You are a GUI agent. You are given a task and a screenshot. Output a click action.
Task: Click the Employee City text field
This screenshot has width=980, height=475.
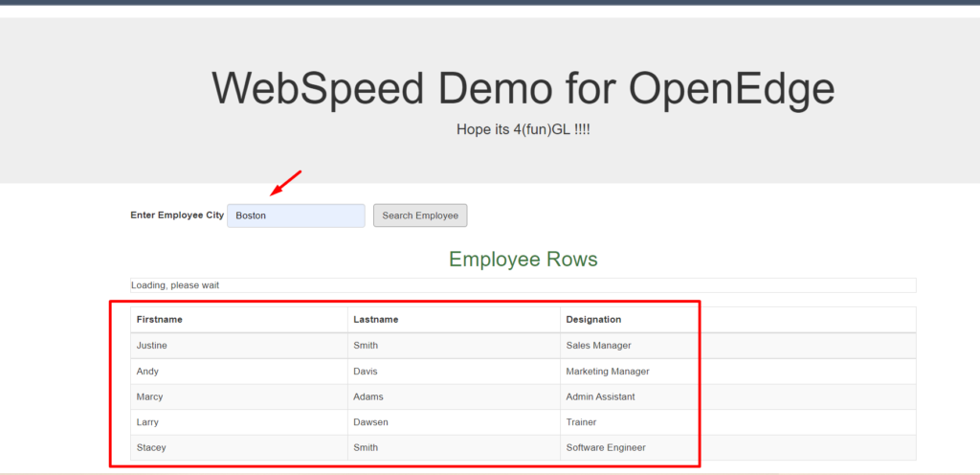[x=296, y=215]
